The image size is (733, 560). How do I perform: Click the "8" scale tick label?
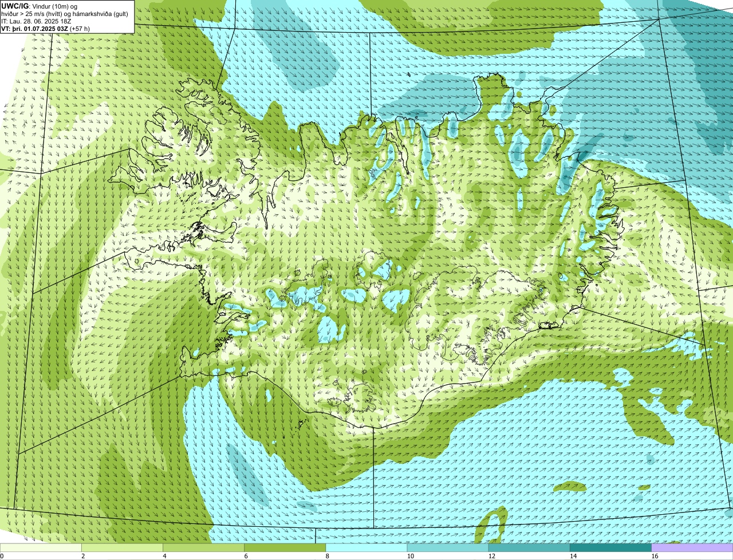coord(327,556)
